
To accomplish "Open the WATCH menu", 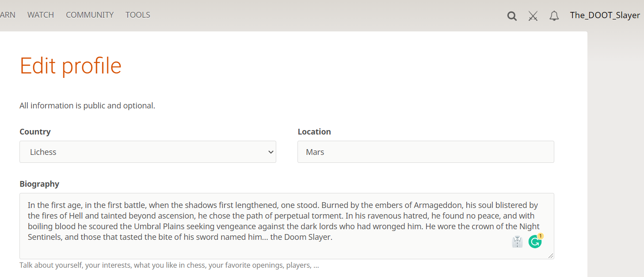I will click(x=41, y=15).
